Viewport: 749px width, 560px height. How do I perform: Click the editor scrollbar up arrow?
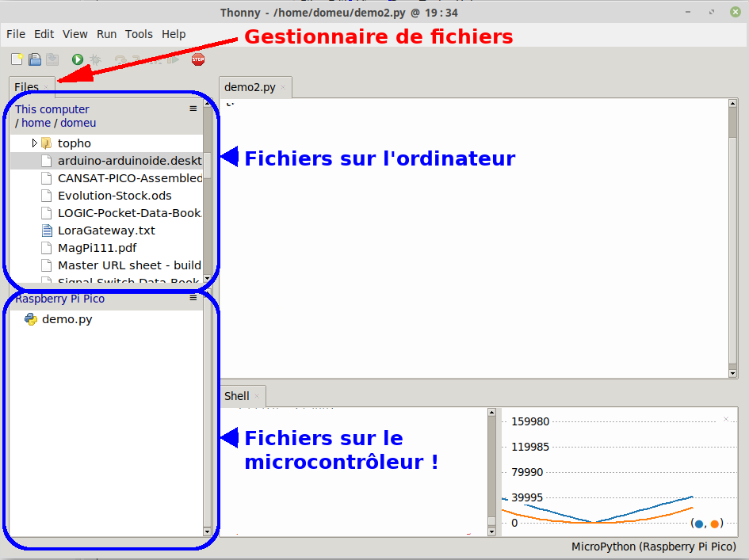pyautogui.click(x=733, y=103)
